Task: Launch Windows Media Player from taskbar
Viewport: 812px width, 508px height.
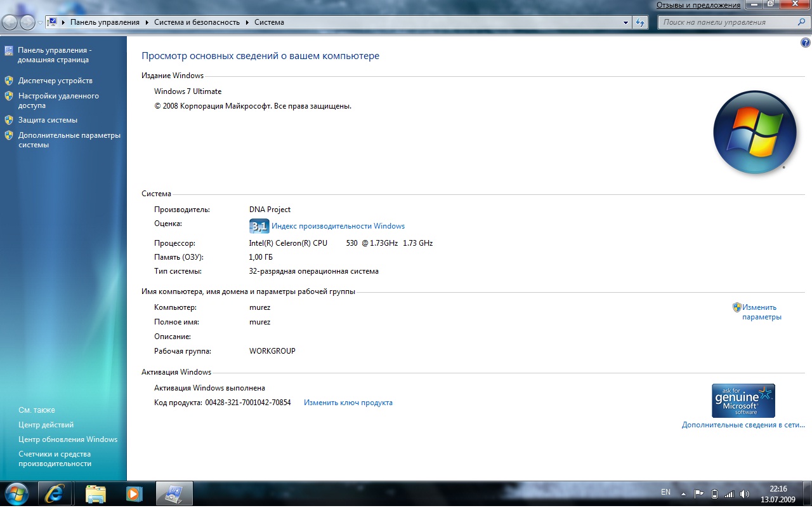Action: tap(134, 493)
